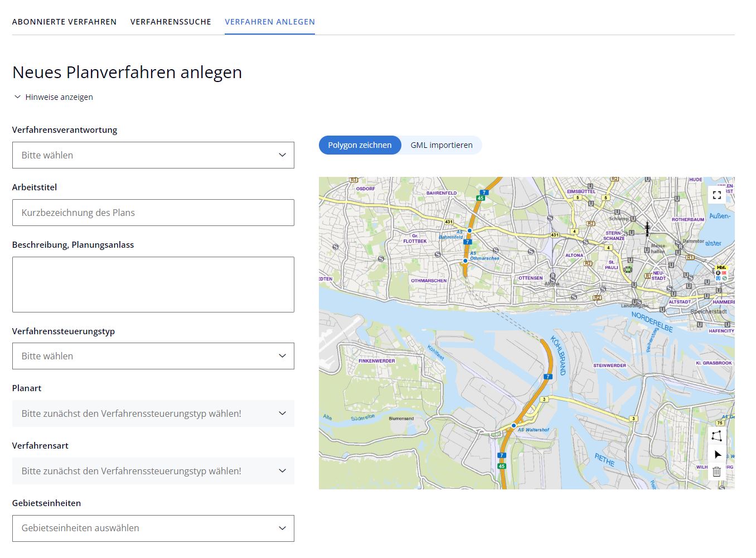Delete the drawn polygon using the trash icon

point(717,470)
